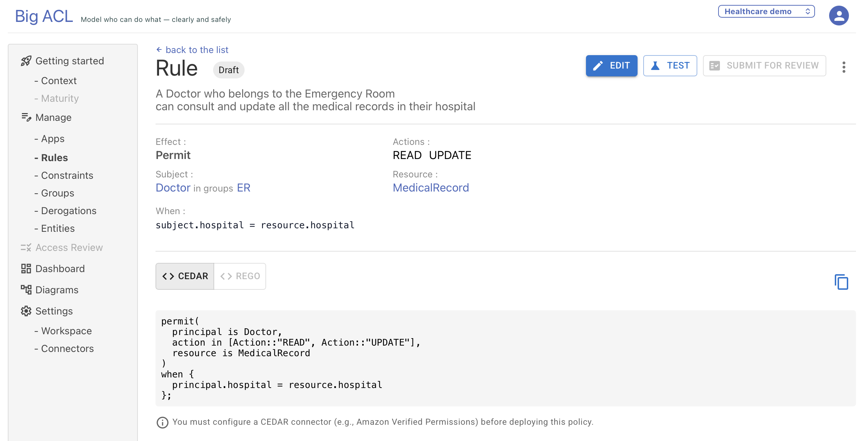Viewport: 868px width, 441px height.
Task: Click the copy policy code icon
Action: point(841,282)
